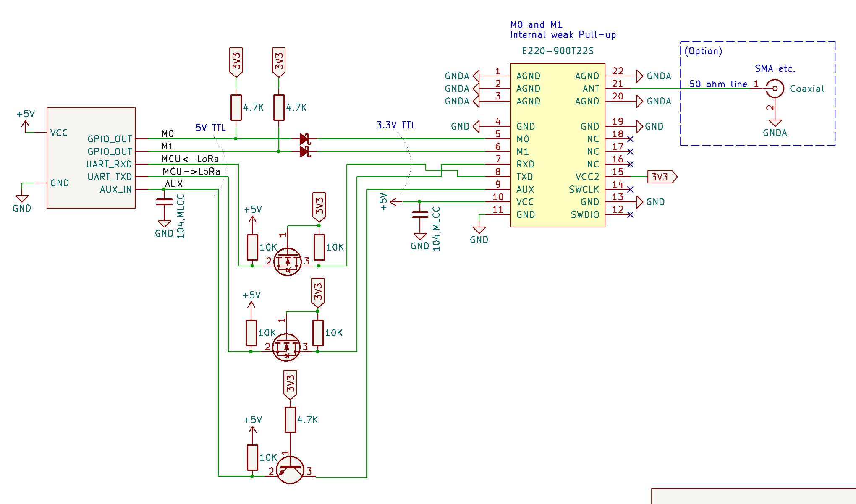Select the Schottky diode on the M1 line
Screen dimensions: 856x504
pos(305,151)
